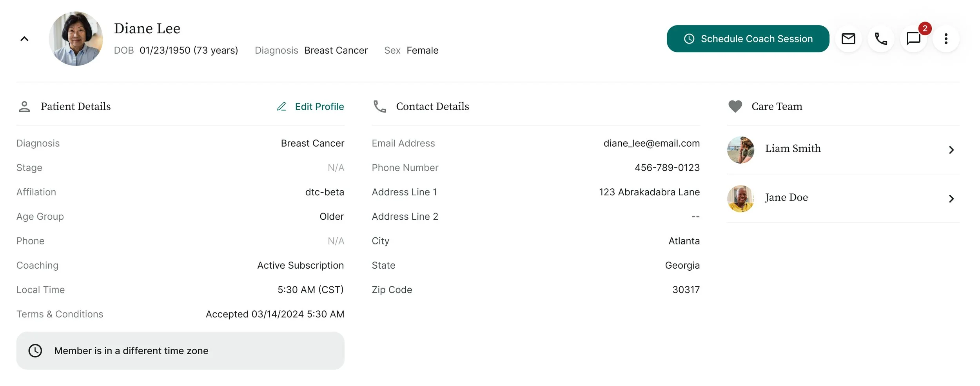980x386 pixels.
Task: Click the pencil icon beside Edit Profile
Action: tap(281, 107)
